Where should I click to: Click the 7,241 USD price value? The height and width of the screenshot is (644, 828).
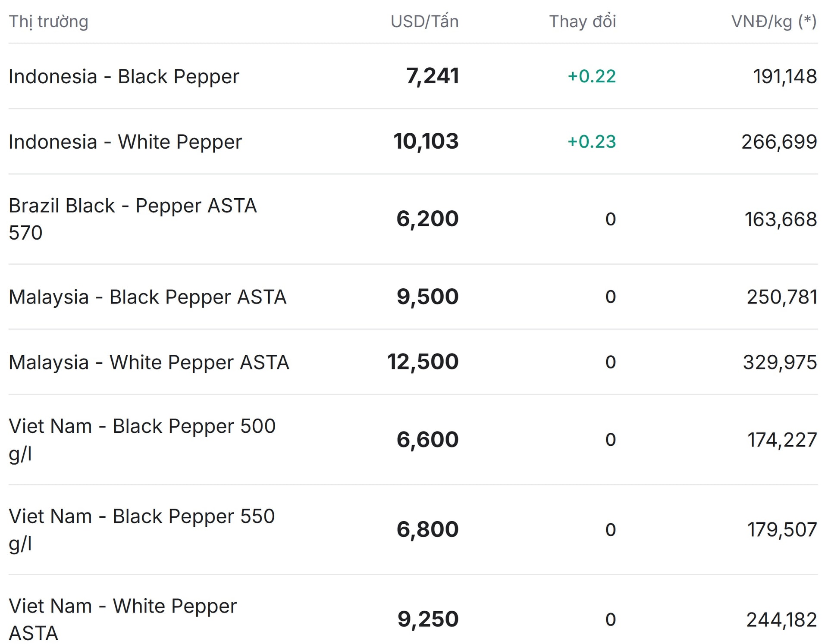[x=432, y=76]
